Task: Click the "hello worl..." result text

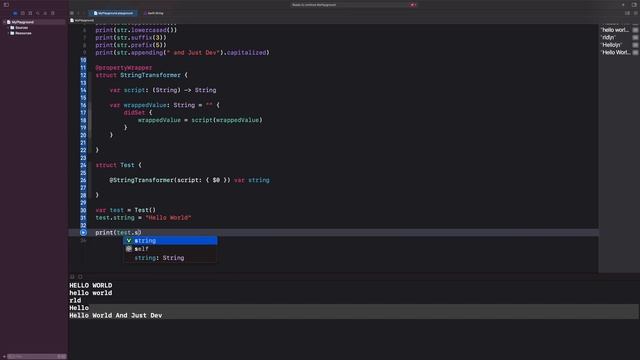Action: (x=615, y=30)
